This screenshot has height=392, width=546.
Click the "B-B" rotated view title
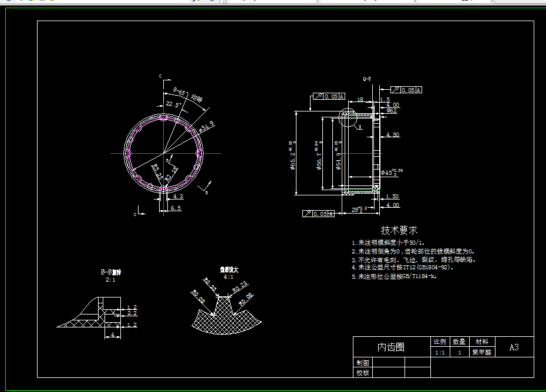(x=111, y=272)
